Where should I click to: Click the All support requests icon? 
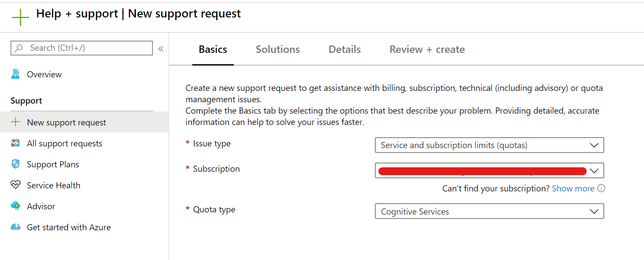(16, 143)
